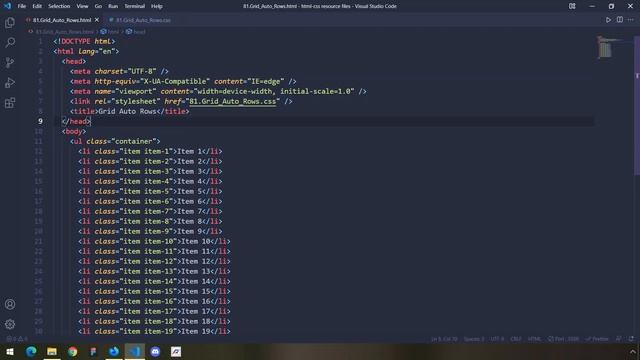
Task: Open Figma from taskbar
Action: (93, 351)
